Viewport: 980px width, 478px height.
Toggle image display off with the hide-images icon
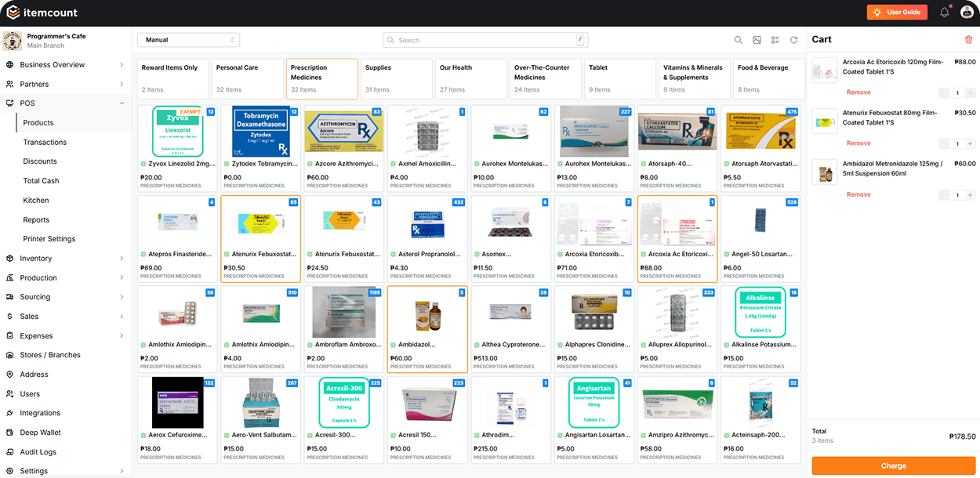[x=756, y=39]
